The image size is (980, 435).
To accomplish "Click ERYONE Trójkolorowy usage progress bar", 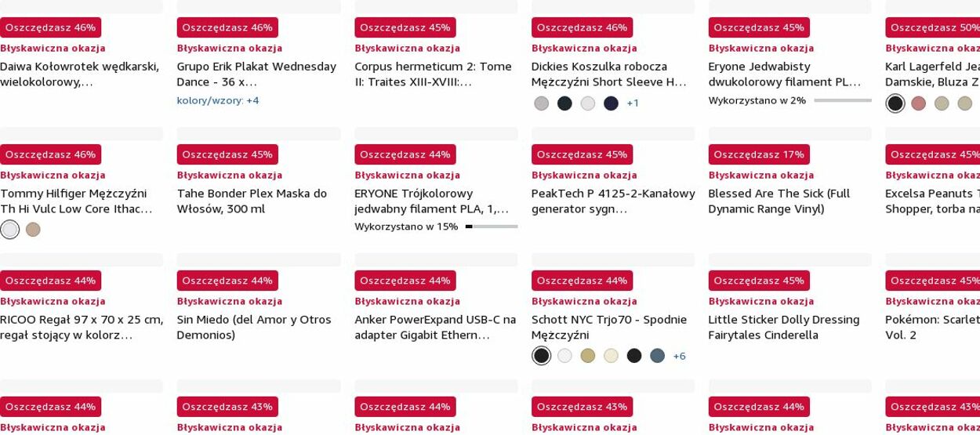I will [492, 227].
